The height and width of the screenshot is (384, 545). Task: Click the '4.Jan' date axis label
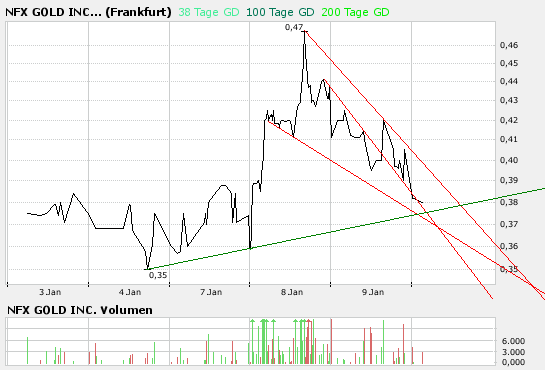130,292
